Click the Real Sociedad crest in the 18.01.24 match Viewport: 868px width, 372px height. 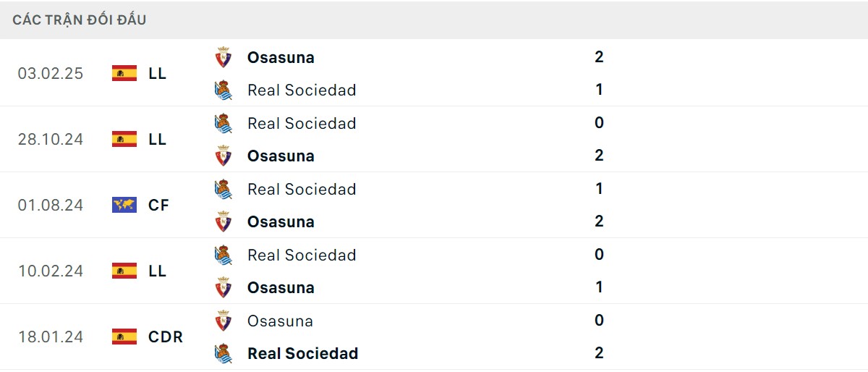[224, 354]
